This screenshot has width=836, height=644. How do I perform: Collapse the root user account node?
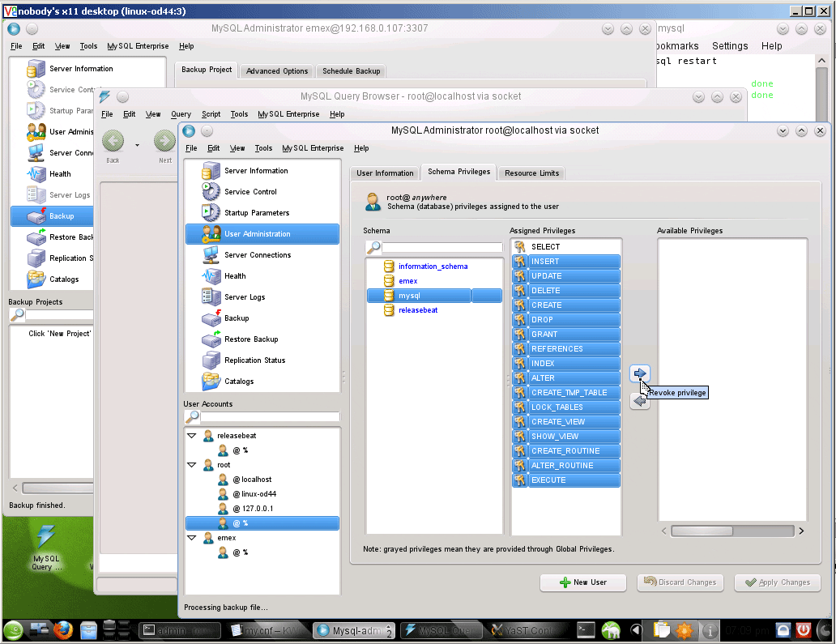[x=192, y=465]
